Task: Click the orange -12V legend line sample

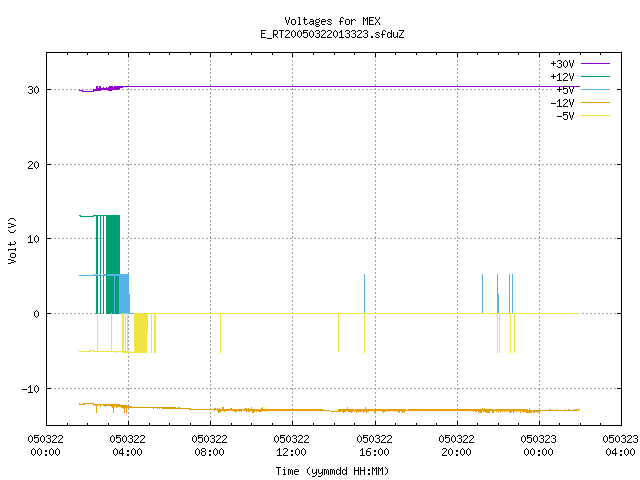Action: (x=595, y=102)
